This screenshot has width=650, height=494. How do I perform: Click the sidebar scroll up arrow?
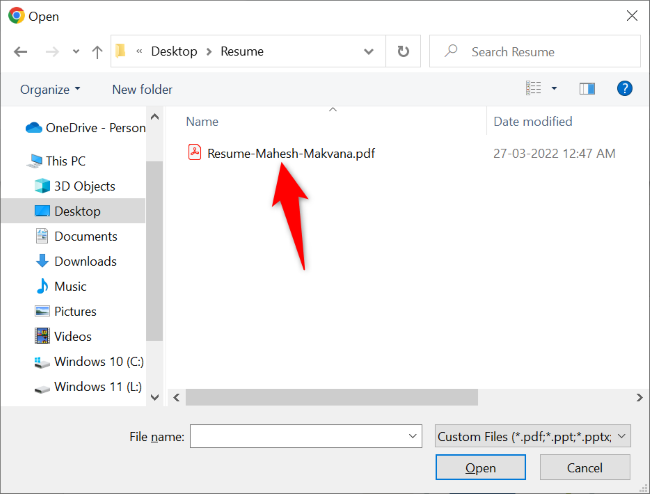coord(155,117)
